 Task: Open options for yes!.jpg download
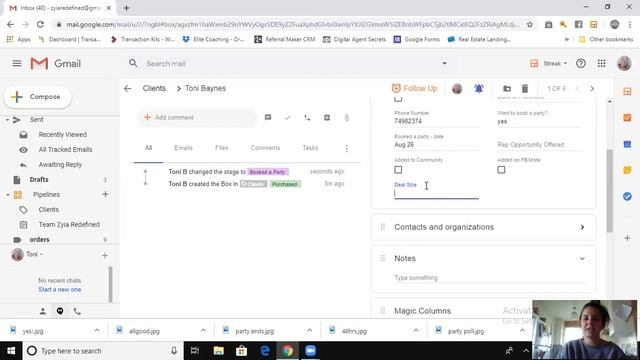tap(97, 330)
